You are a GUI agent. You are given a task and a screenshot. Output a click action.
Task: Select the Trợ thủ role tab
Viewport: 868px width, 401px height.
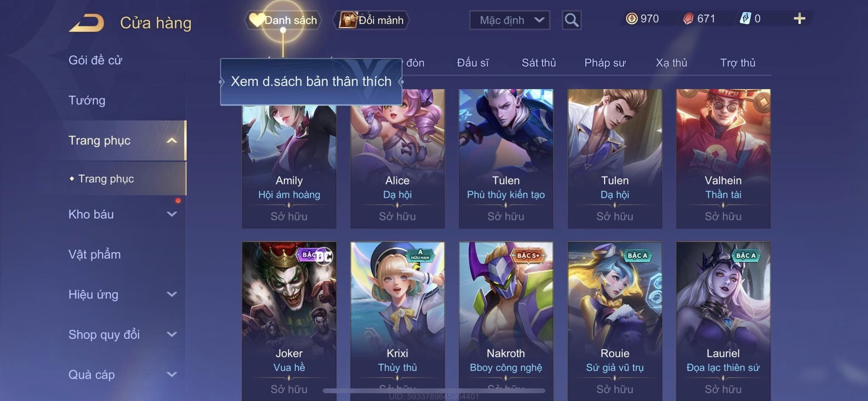738,63
